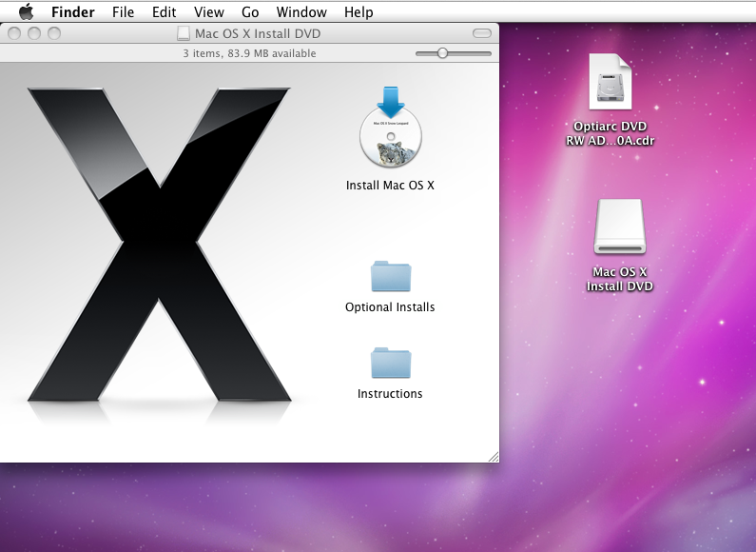Viewport: 756px width, 552px height.
Task: Click the disk proxy icon in window title
Action: (x=184, y=33)
